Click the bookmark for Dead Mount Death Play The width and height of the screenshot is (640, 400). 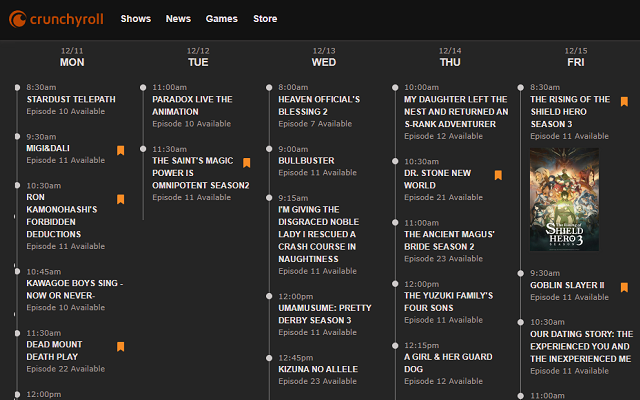click(x=120, y=347)
